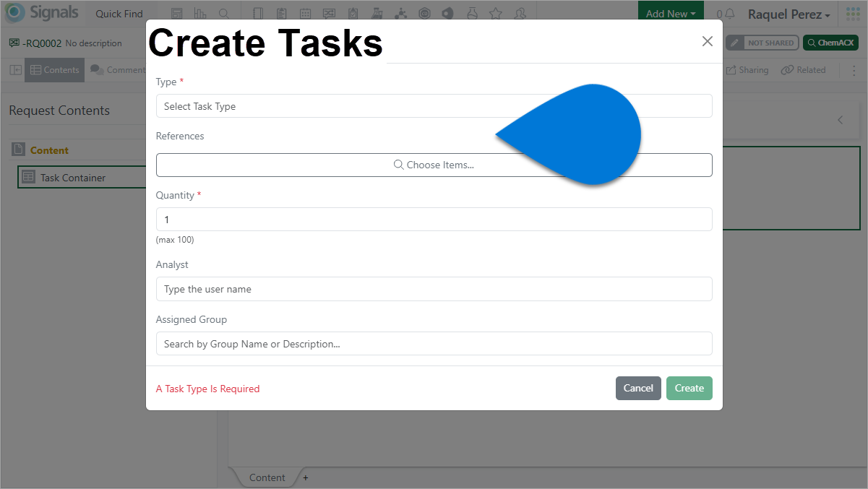Open the Sharing option

click(x=747, y=70)
